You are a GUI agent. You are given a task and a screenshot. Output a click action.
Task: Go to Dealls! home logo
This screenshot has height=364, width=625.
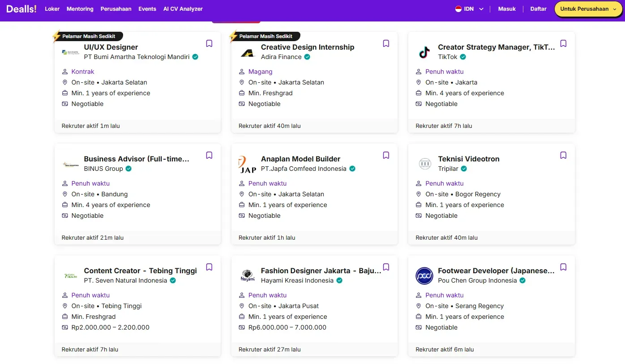21,8
